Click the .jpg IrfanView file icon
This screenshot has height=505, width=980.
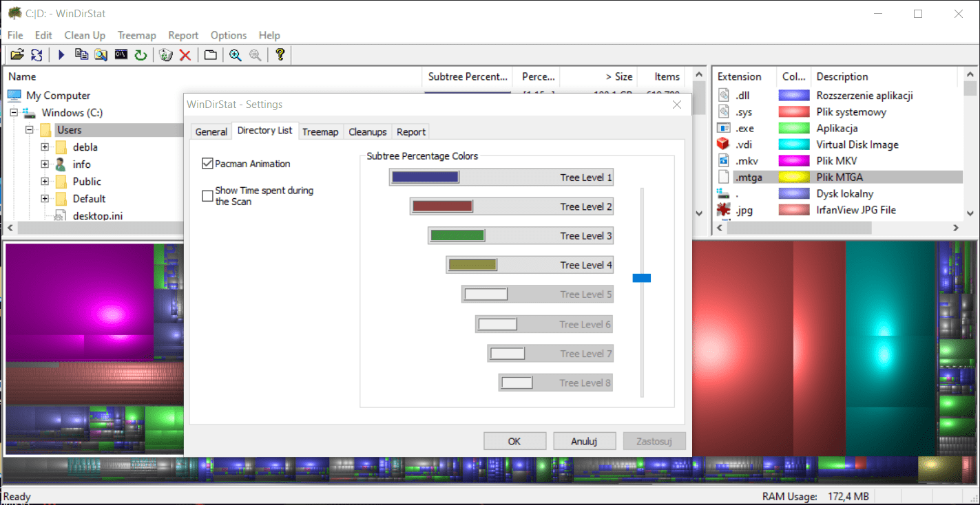click(723, 210)
